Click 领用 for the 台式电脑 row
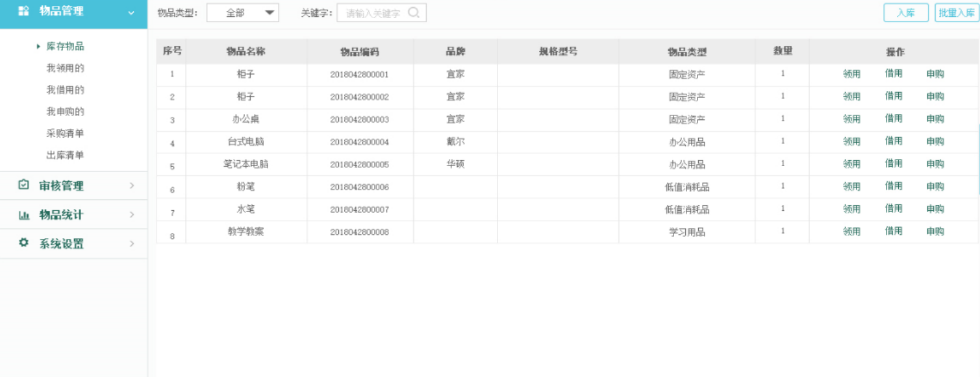Screen dimensions: 980x377 point(851,141)
